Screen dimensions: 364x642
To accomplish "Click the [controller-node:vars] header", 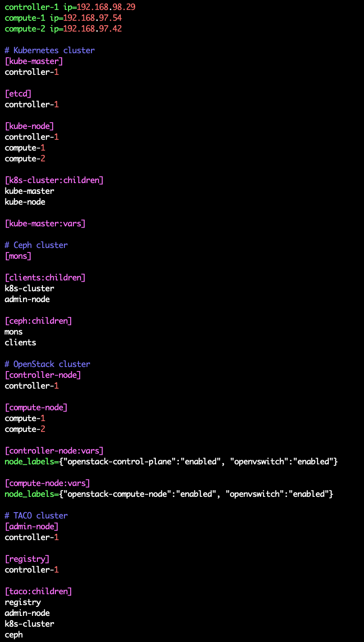I will pyautogui.click(x=54, y=451).
